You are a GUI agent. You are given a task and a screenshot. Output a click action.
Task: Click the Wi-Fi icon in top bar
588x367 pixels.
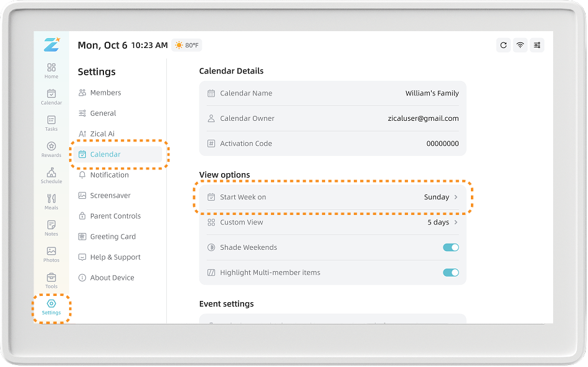(520, 45)
